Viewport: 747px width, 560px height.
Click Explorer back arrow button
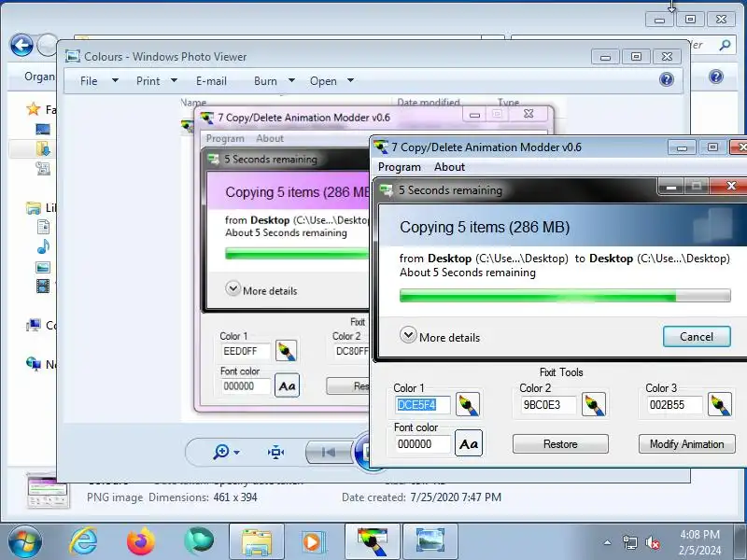pyautogui.click(x=21, y=46)
